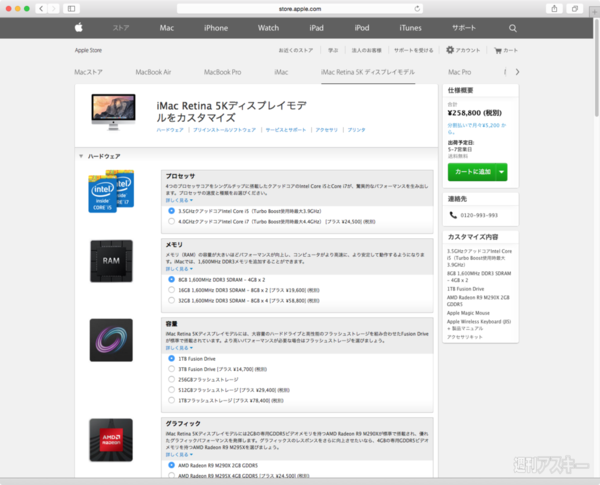This screenshot has height=485, width=600.
Task: Go back with the browser back arrow
Action: tap(41, 8)
